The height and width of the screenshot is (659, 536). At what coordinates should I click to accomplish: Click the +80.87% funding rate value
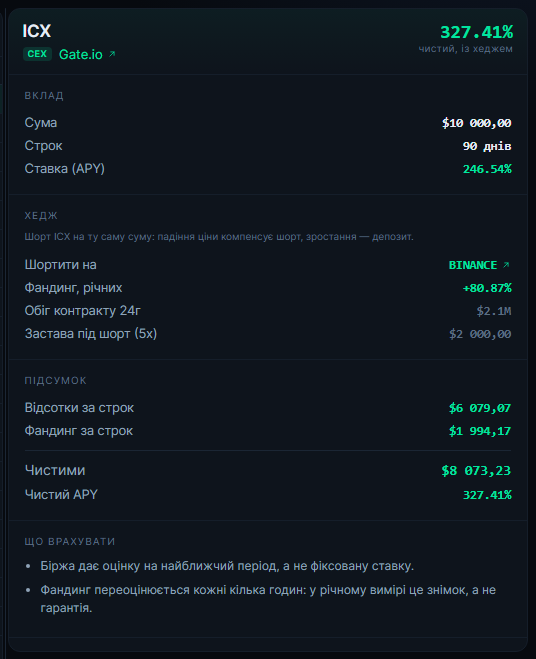coord(487,288)
